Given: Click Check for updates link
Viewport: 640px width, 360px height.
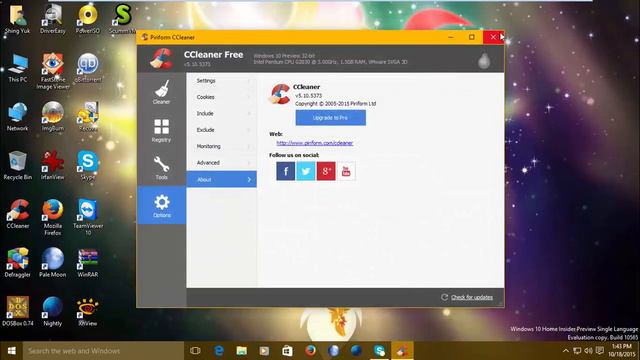Looking at the screenshot, I should pos(472,297).
